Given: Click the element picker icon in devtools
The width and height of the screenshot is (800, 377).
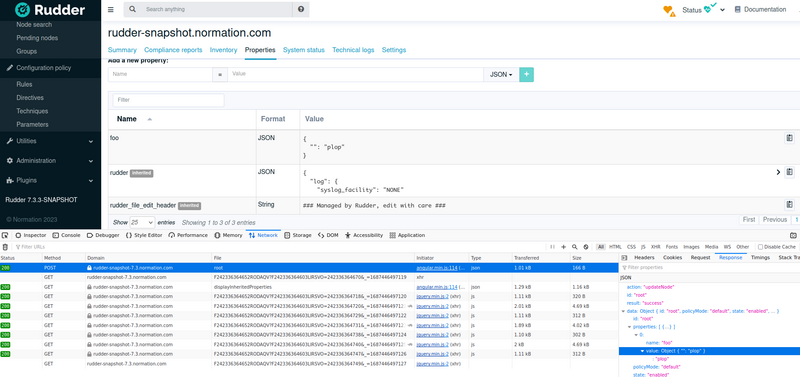Looking at the screenshot, I should [5, 235].
